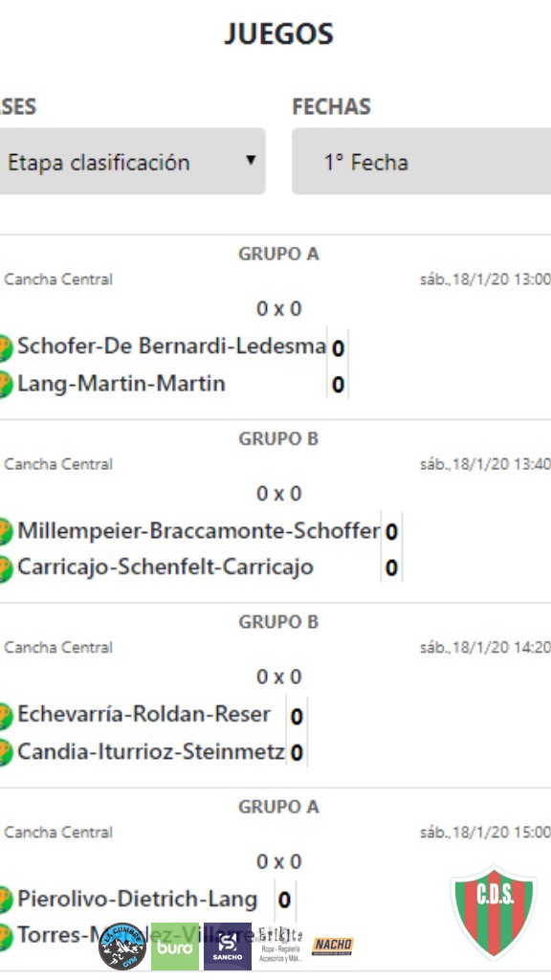Select team Candia-Iturrioz-Steinmetz
This screenshot has width=551, height=980.
(150, 751)
